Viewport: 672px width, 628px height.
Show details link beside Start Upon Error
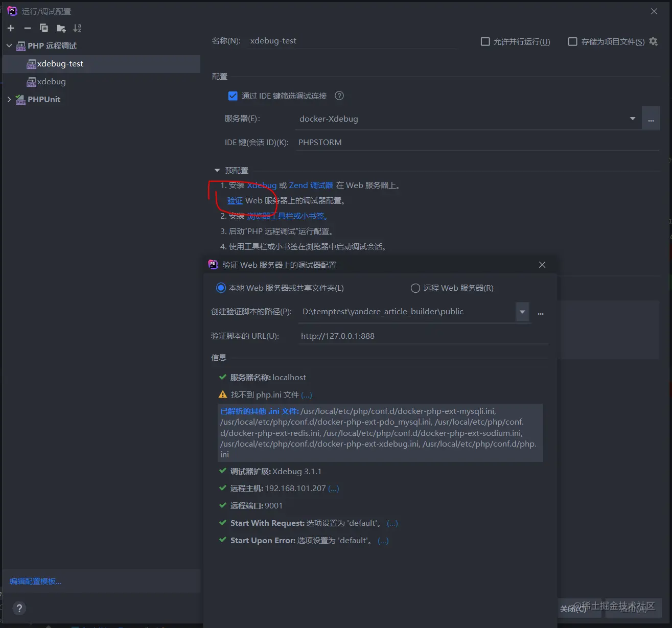click(x=383, y=541)
